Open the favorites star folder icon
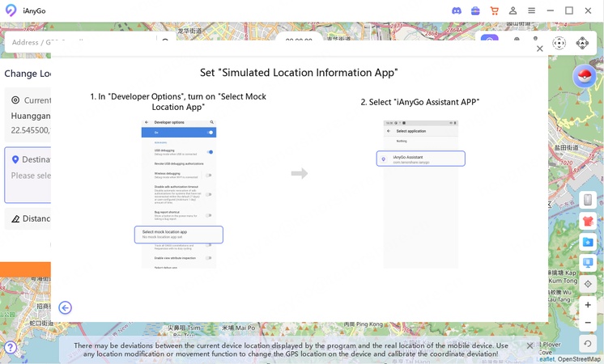 588,242
